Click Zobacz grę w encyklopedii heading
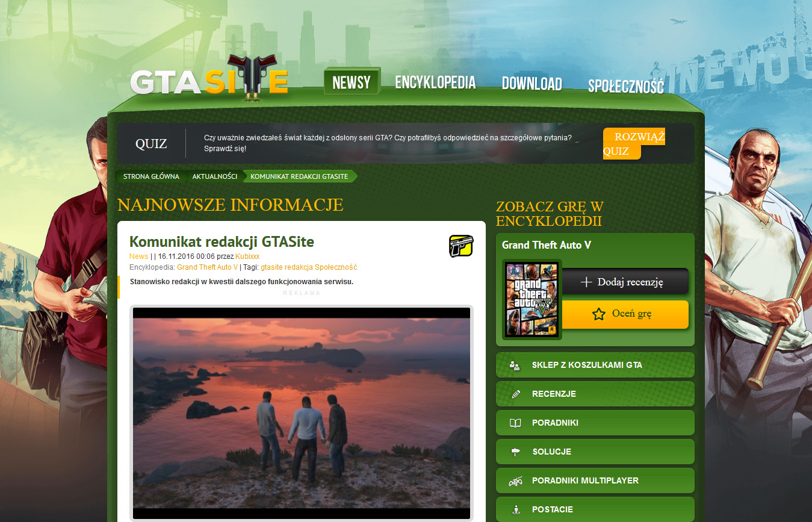 (x=550, y=214)
